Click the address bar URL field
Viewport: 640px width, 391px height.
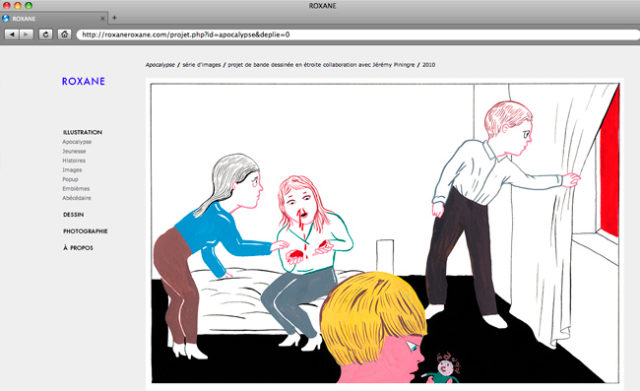click(358, 35)
